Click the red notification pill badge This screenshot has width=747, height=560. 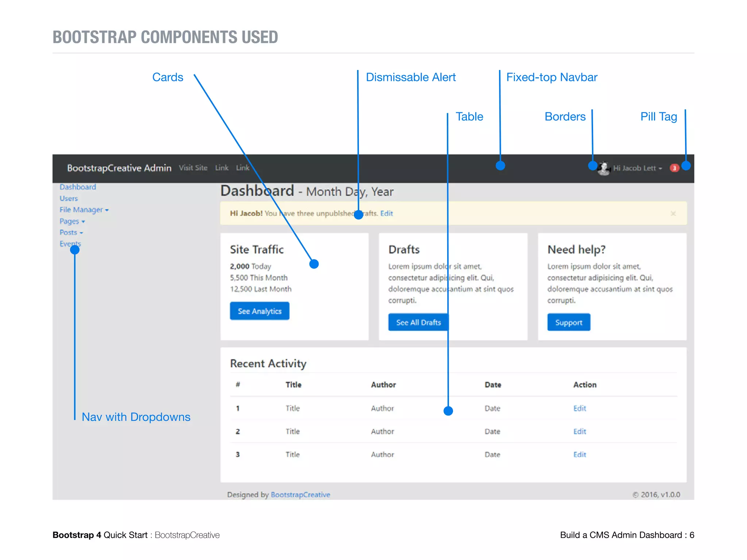674,168
